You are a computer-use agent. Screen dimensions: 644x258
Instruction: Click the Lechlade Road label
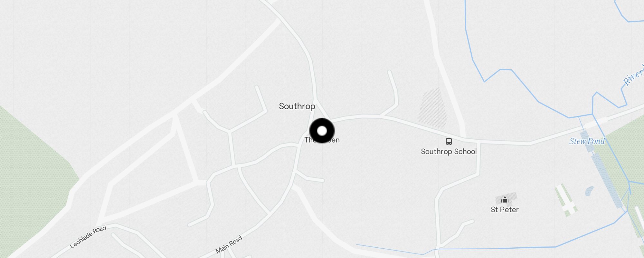tap(88, 237)
